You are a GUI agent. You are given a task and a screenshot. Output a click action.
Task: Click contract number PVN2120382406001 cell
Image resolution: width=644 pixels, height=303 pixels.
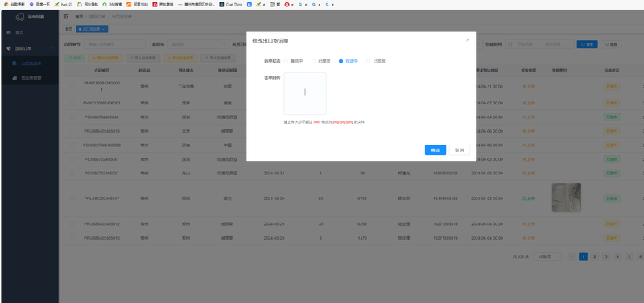(101, 103)
